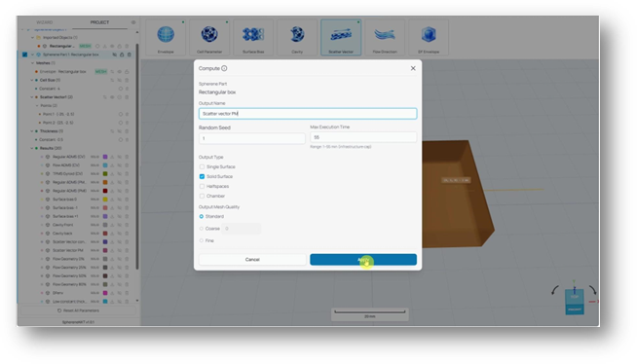This screenshot has height=364, width=637.
Task: Click the lock icon on Spherene Part 1 row
Action: click(x=122, y=55)
